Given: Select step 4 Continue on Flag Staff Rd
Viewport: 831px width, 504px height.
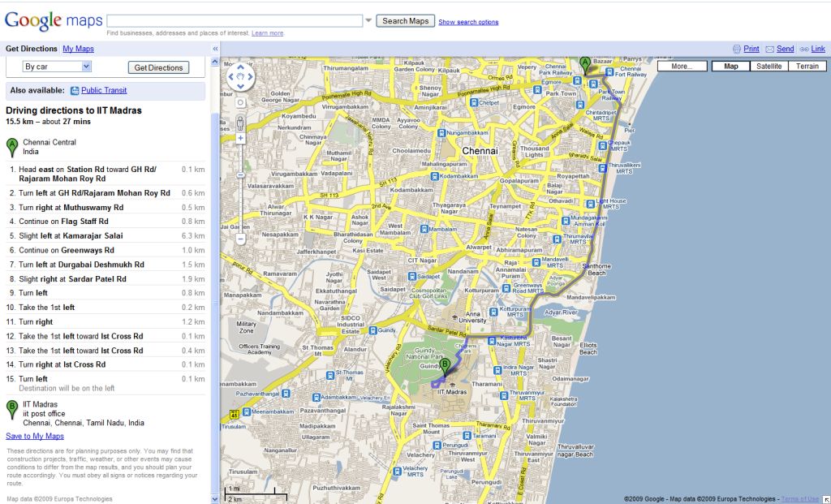Looking at the screenshot, I should click(x=105, y=222).
